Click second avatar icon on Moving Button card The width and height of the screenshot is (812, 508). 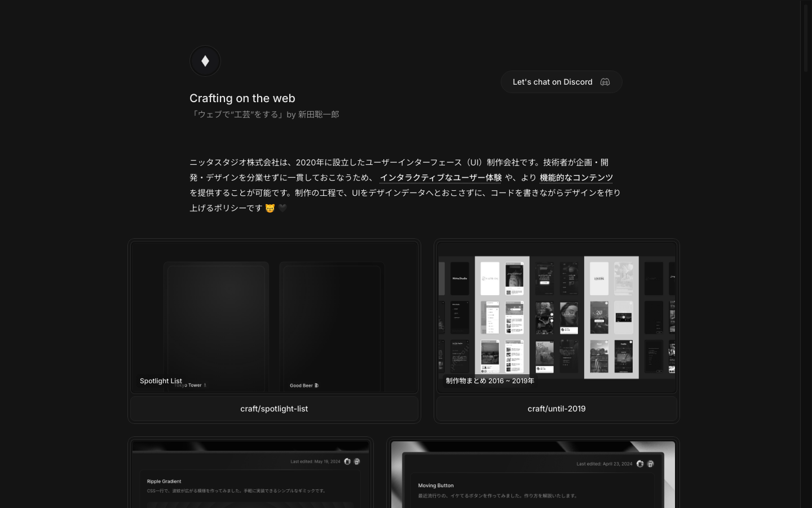[x=650, y=463]
